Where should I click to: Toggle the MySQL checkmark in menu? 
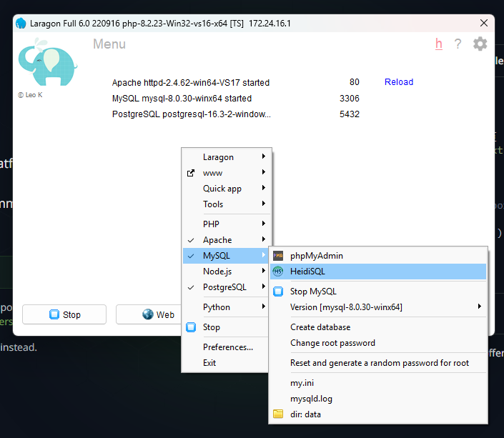[x=191, y=256]
